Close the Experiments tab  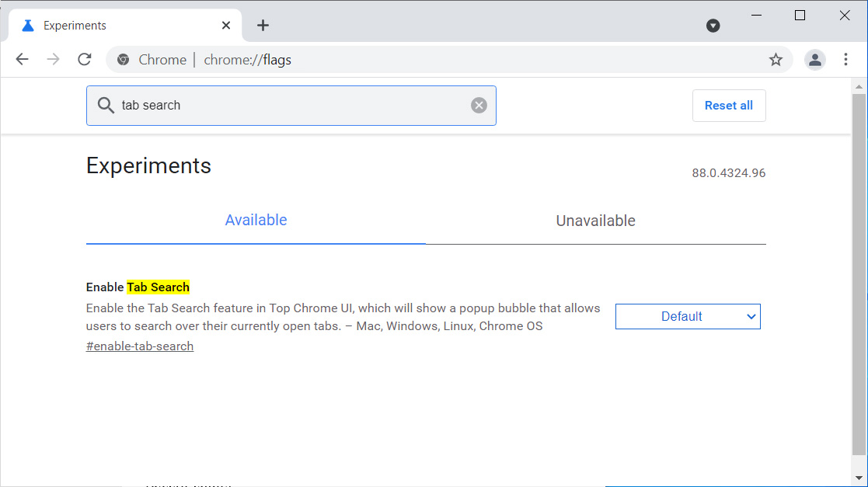pos(226,26)
